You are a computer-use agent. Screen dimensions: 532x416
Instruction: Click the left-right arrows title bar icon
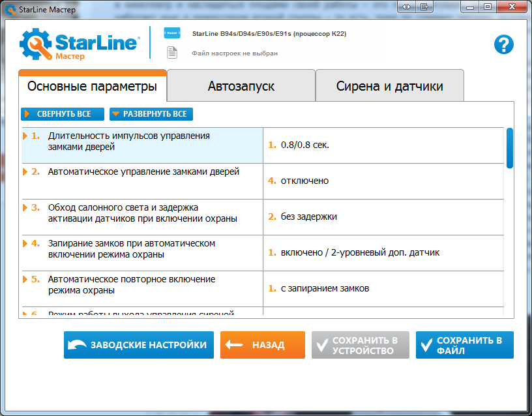(406, 7)
